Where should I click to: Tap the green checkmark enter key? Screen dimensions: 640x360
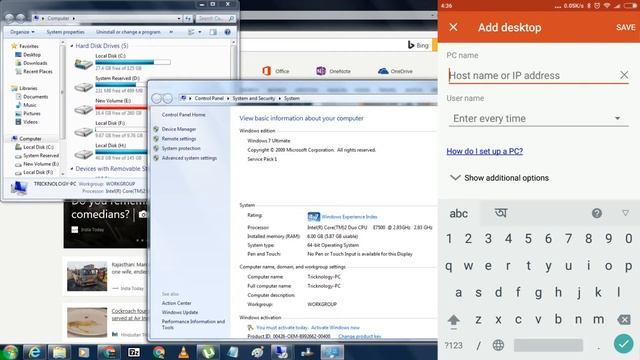(623, 344)
